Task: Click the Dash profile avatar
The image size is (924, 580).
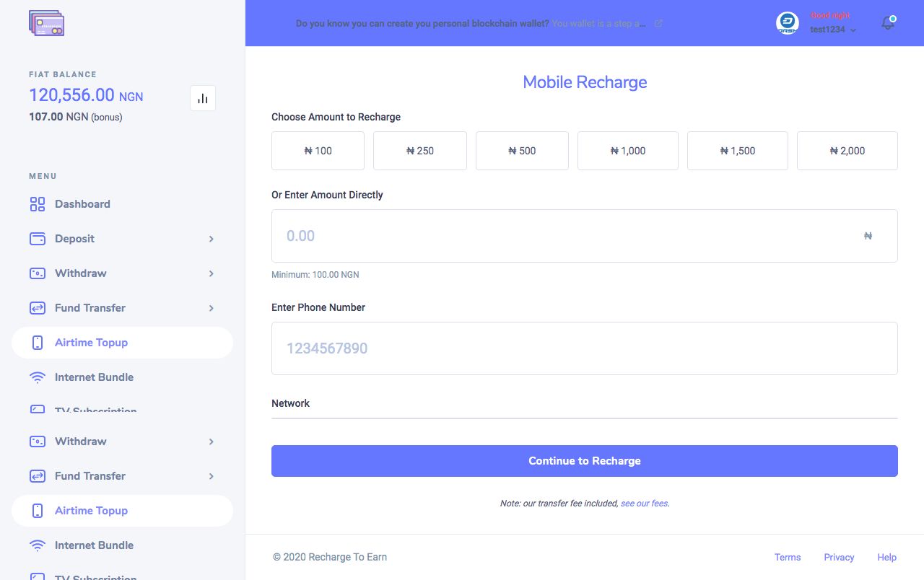Action: pyautogui.click(x=787, y=24)
